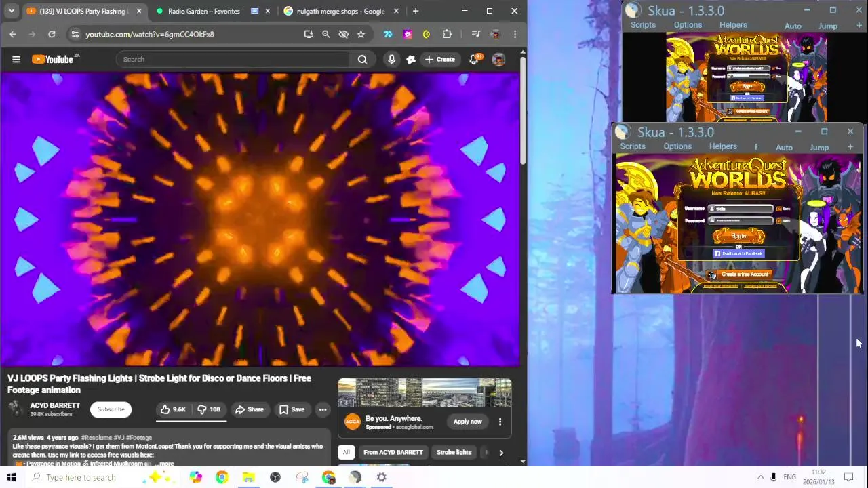
Task: View site information icon in address bar
Action: pyautogui.click(x=75, y=34)
